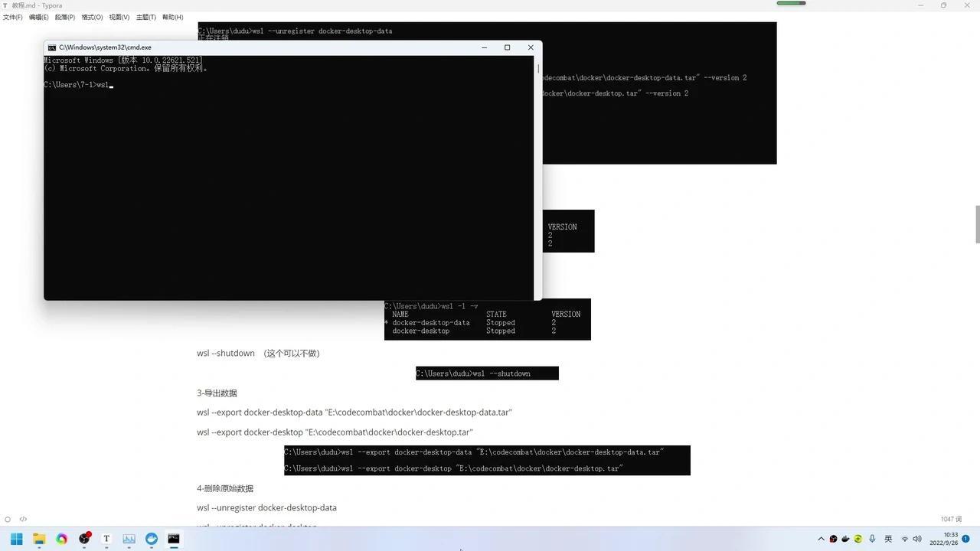Launch OBS Studio from the taskbar

84,539
